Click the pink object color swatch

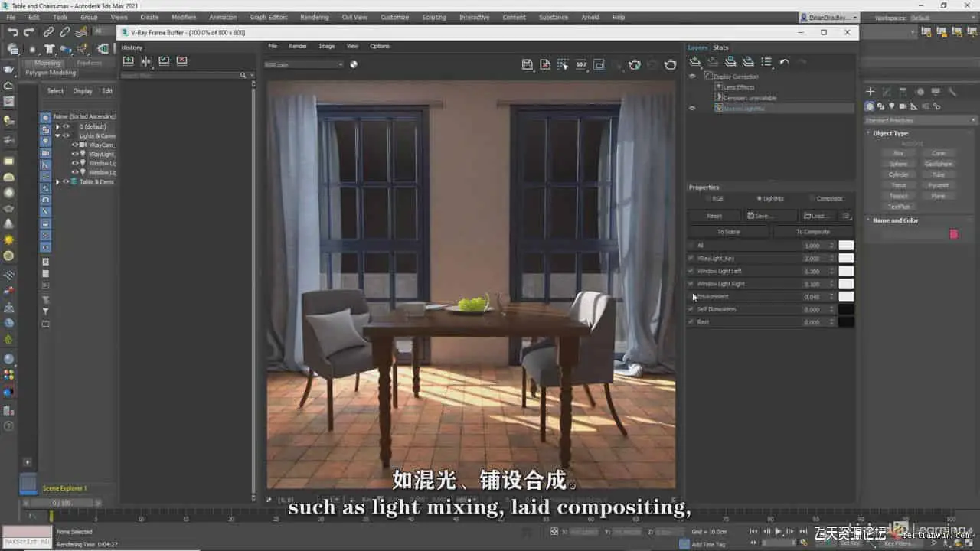pyautogui.click(x=954, y=233)
